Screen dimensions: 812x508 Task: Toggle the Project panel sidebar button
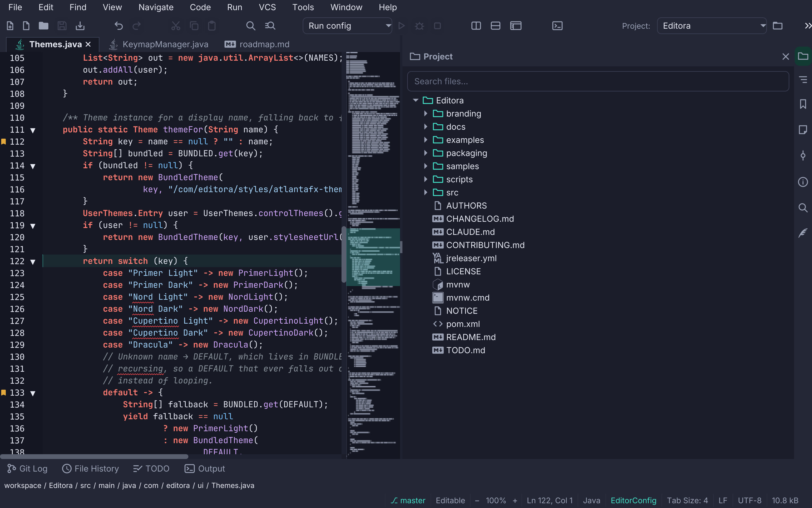click(x=803, y=56)
